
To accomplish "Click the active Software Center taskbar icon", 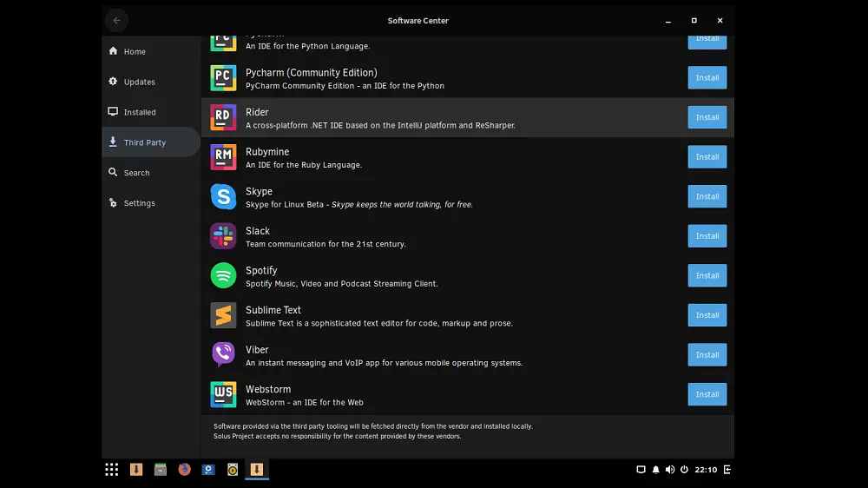I will pyautogui.click(x=257, y=470).
